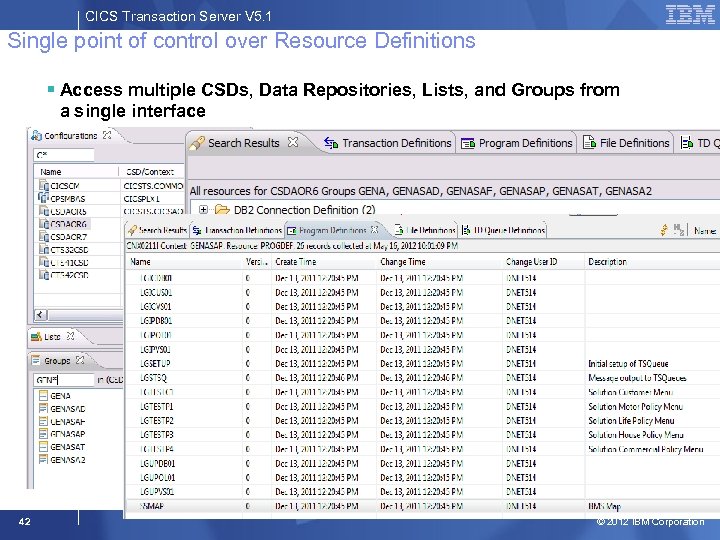Switch to the inner File Definitions tab
Image resolution: width=720 pixels, height=540 pixels.
click(x=425, y=230)
